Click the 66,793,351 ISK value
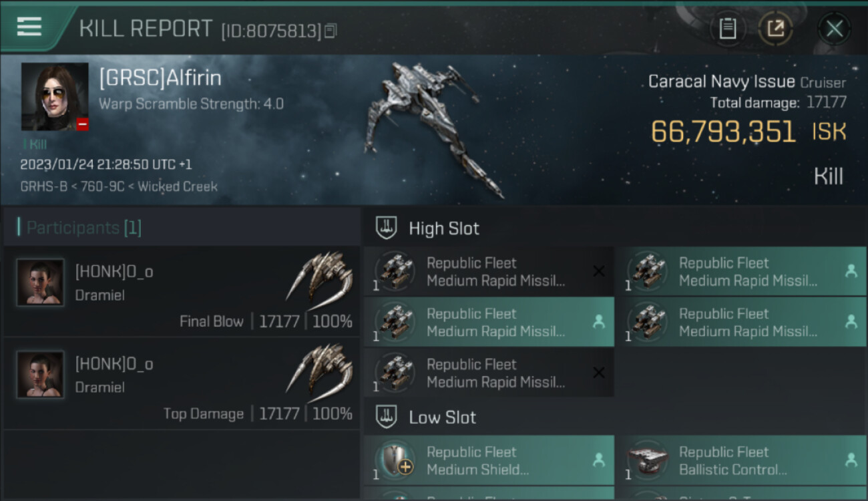The width and height of the screenshot is (868, 501). coord(723,132)
